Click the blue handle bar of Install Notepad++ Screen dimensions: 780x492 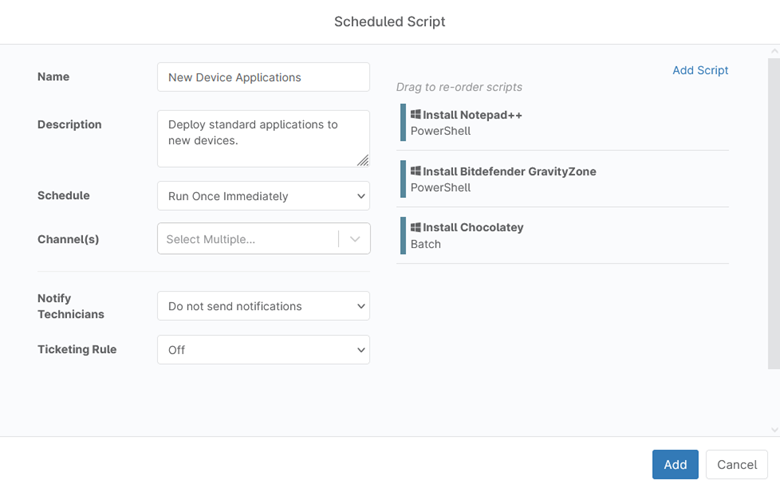tap(403, 123)
